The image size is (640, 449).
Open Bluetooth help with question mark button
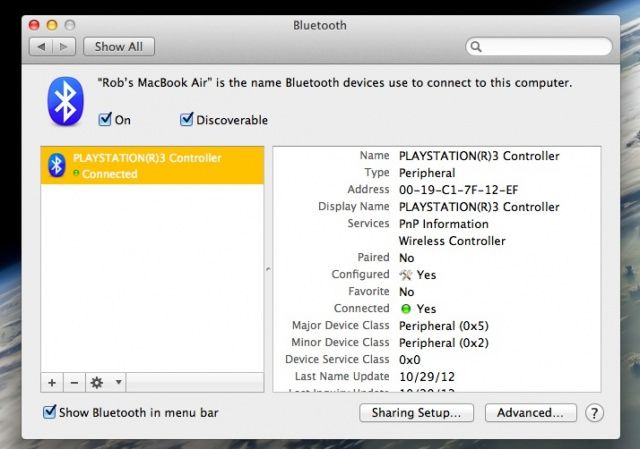coord(594,413)
